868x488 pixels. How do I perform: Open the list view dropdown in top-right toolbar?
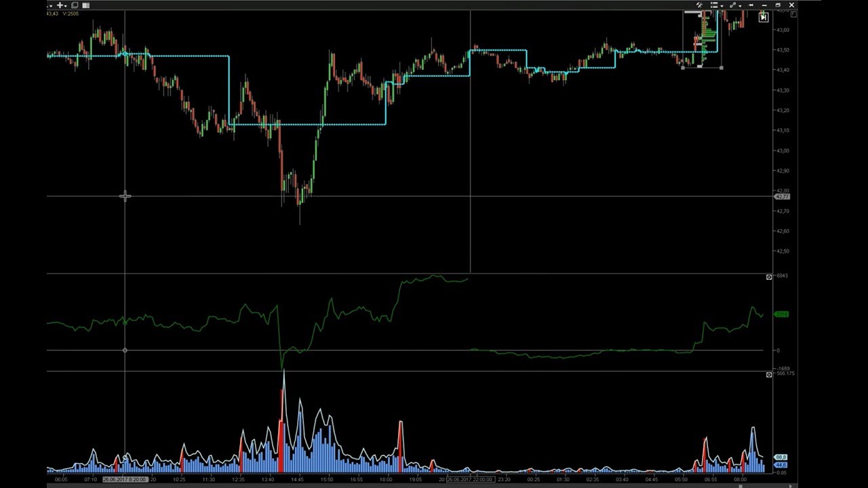[716, 5]
